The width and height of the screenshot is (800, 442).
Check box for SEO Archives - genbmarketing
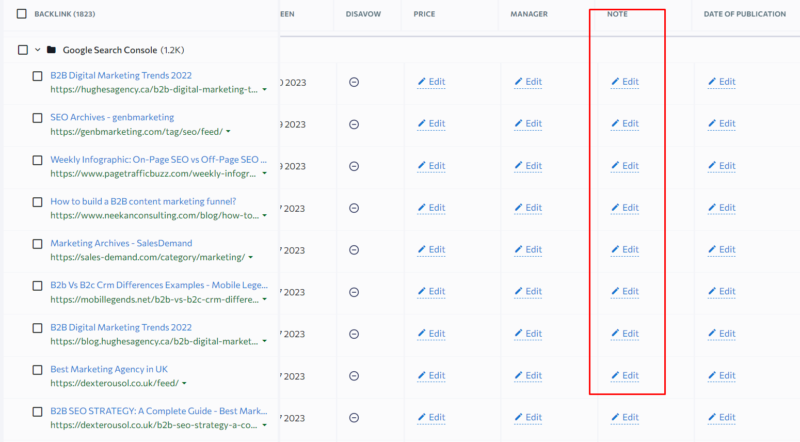pyautogui.click(x=37, y=118)
